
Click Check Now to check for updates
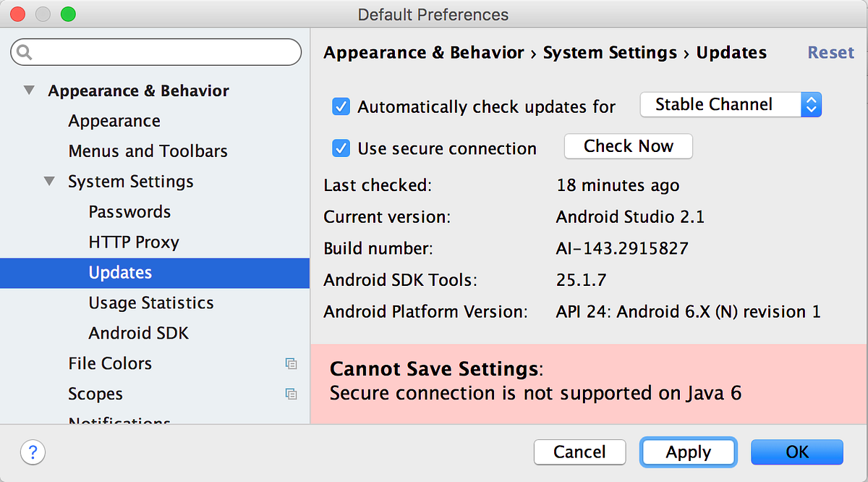(628, 146)
